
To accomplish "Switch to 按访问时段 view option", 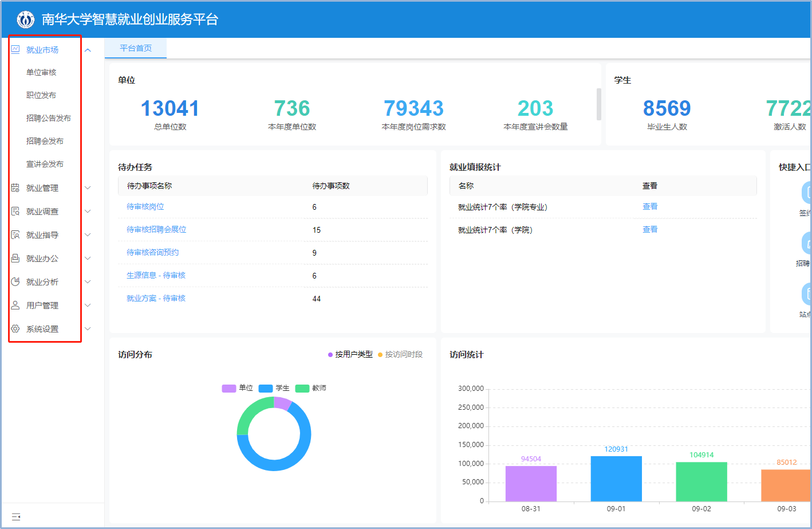I will 403,355.
